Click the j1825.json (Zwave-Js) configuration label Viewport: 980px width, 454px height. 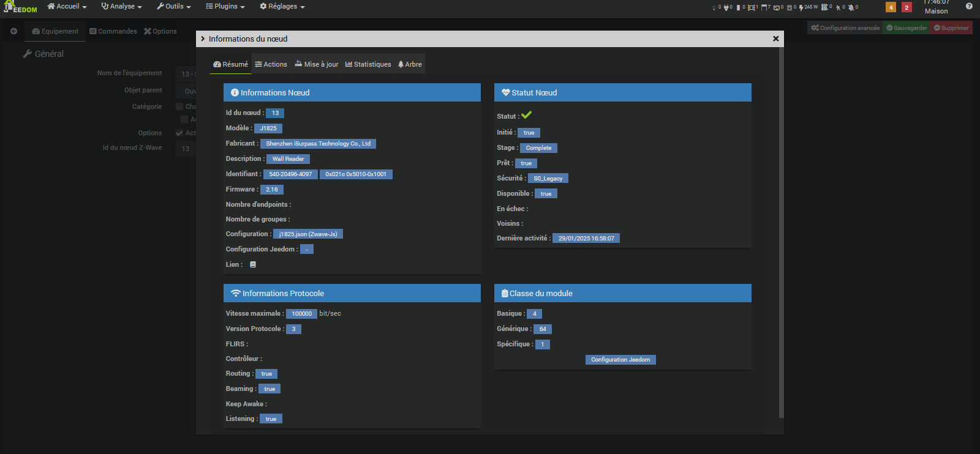pyautogui.click(x=308, y=234)
